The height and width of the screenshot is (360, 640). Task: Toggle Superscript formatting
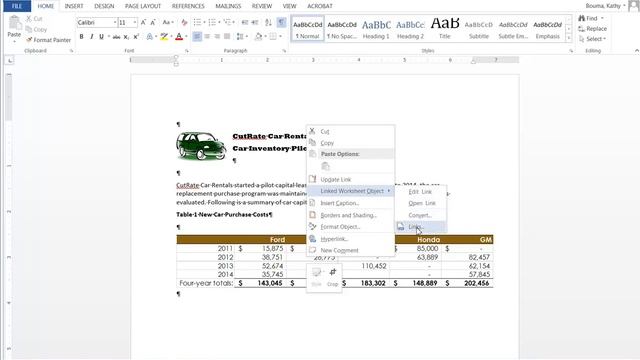pos(136,37)
